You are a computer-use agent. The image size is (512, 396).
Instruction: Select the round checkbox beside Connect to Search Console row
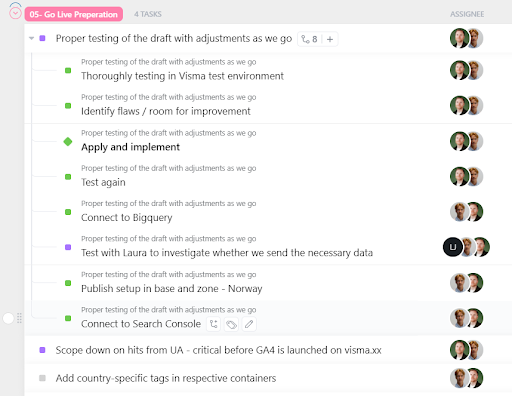tap(8, 318)
